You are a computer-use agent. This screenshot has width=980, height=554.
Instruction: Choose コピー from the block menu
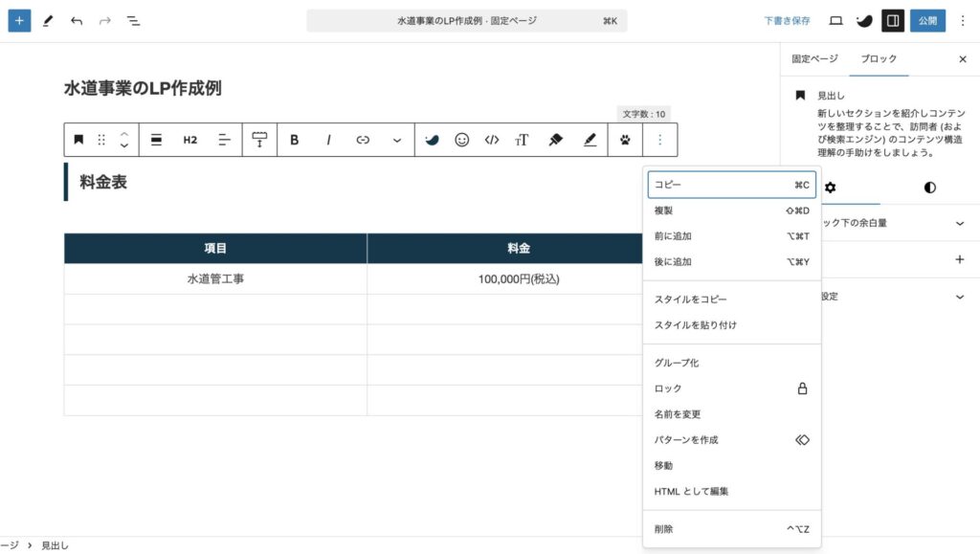tap(732, 185)
